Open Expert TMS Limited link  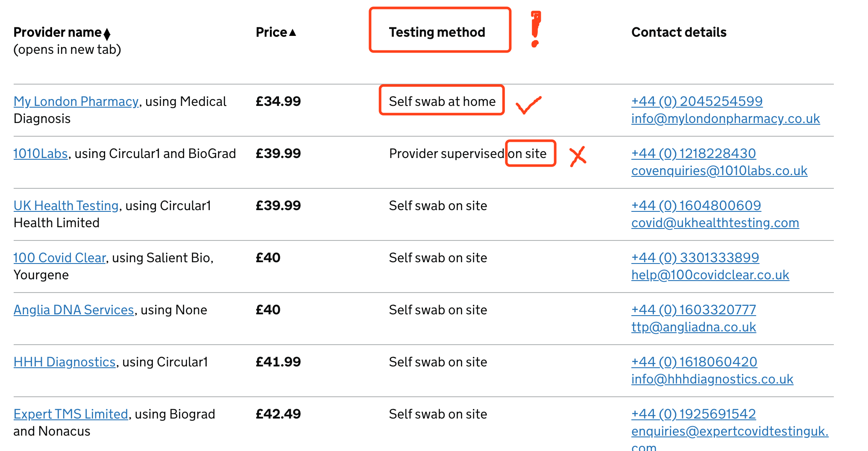(x=70, y=414)
